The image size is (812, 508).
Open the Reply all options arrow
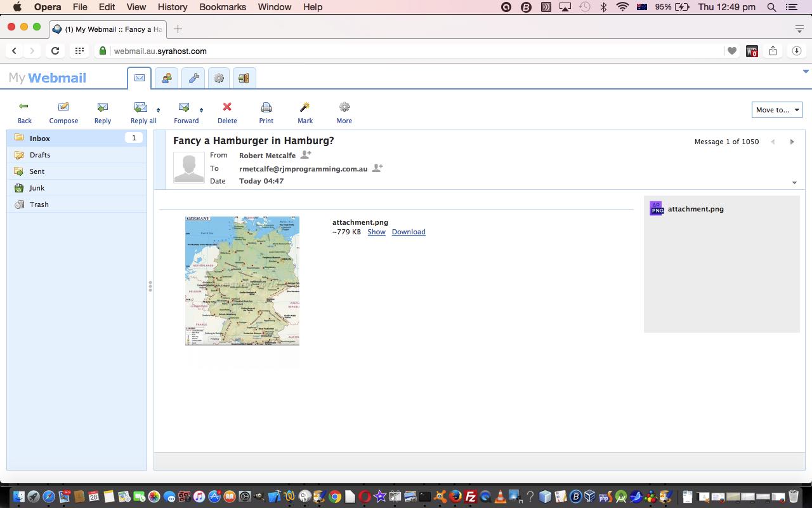(159, 110)
